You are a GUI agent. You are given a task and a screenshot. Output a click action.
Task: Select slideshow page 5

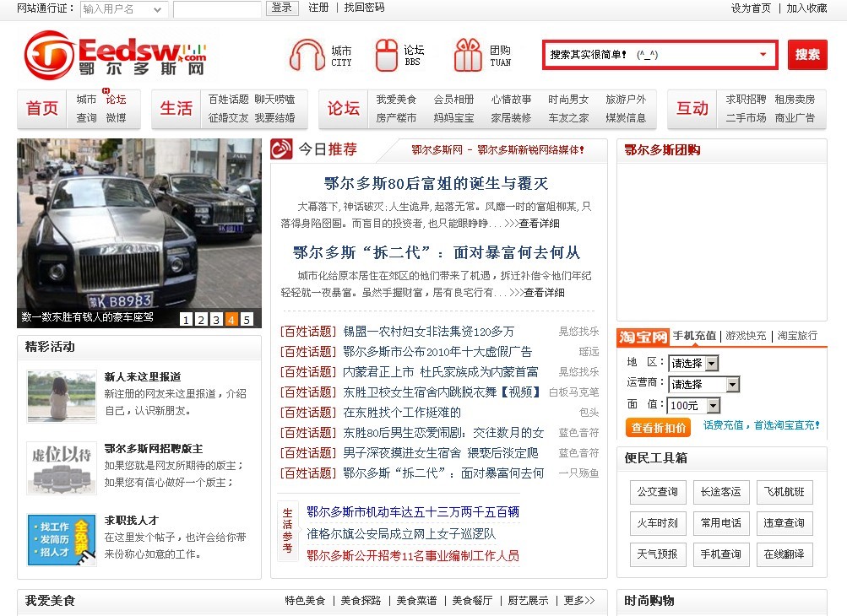247,320
